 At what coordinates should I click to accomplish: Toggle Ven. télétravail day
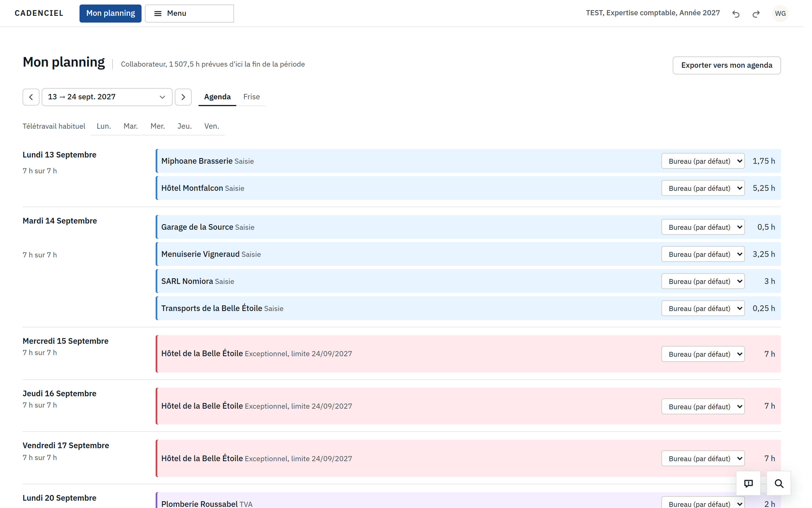(211, 126)
